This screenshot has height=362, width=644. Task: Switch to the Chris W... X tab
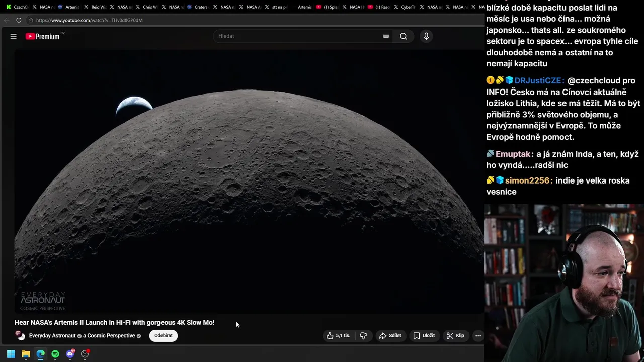pyautogui.click(x=146, y=7)
